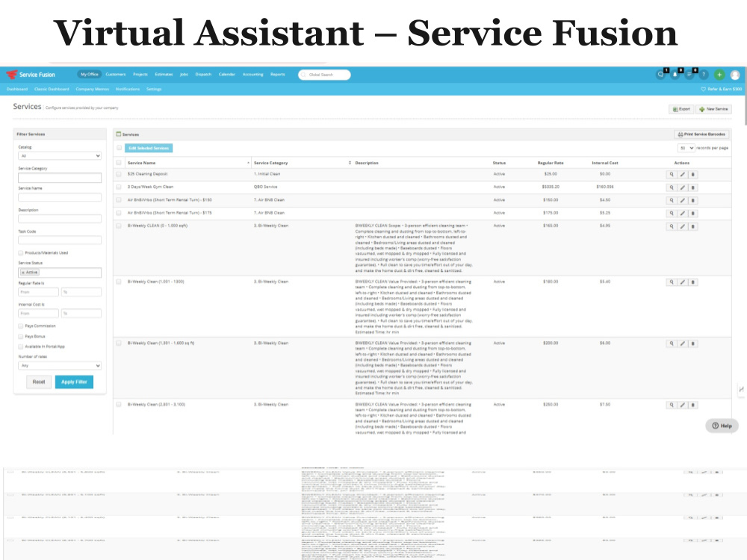View the Air BnB $175 service

click(x=672, y=214)
